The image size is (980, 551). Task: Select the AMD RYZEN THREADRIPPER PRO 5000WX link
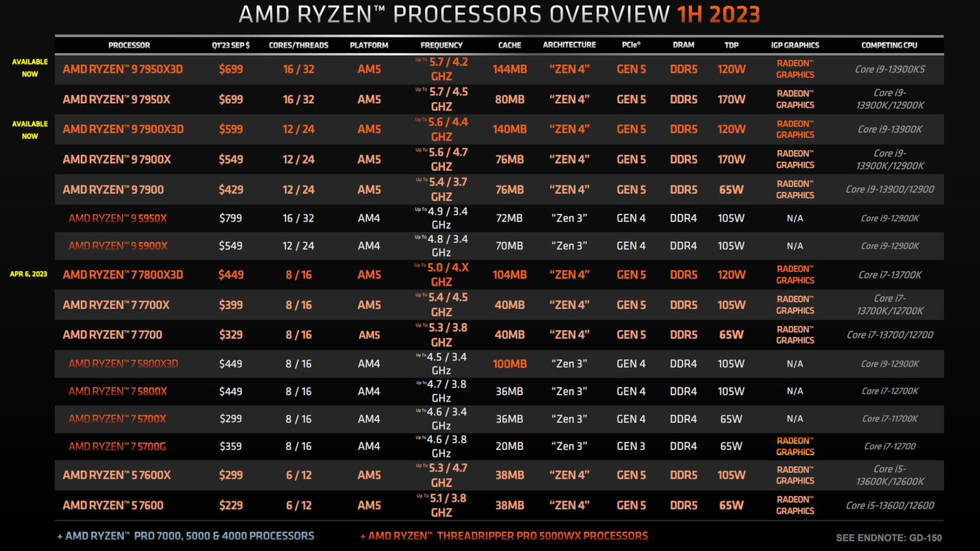(504, 536)
